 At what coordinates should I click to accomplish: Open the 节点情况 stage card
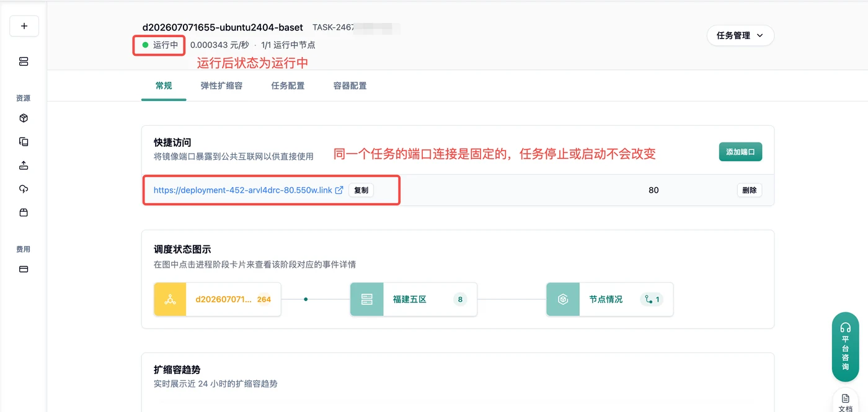609,299
